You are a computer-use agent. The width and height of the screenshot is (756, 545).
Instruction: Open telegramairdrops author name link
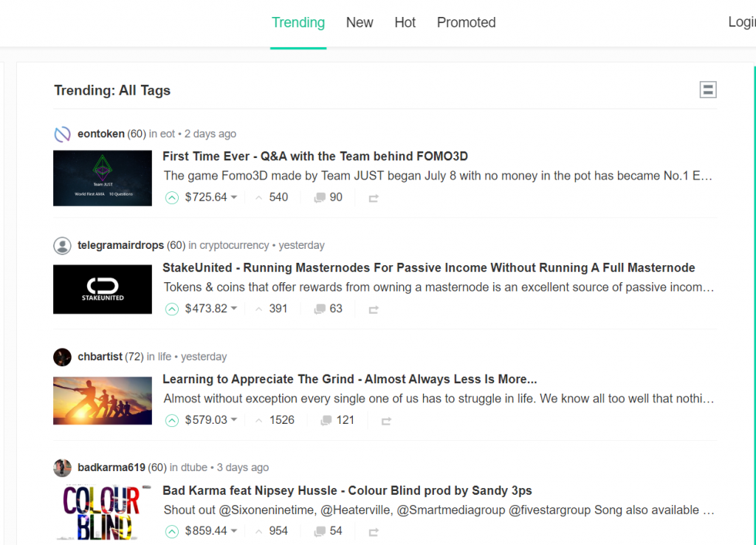pyautogui.click(x=120, y=245)
